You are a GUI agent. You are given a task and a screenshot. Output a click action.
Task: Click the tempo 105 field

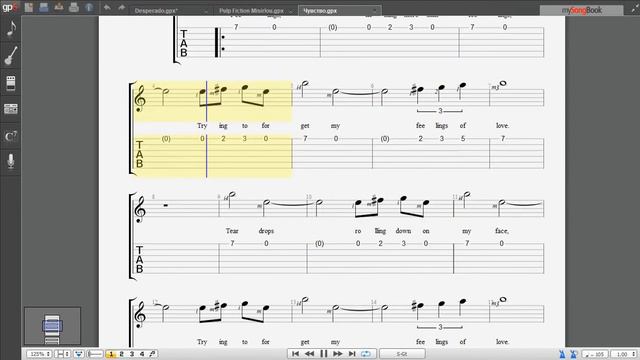point(595,354)
